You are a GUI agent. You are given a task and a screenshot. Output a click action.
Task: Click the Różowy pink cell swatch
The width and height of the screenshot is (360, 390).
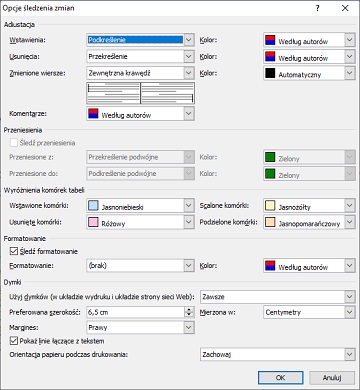tap(93, 222)
